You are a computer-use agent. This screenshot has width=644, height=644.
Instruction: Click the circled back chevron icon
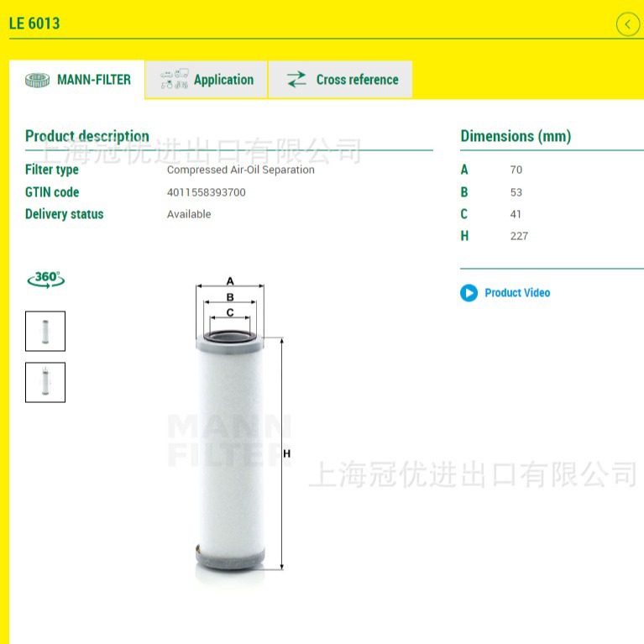[x=627, y=24]
